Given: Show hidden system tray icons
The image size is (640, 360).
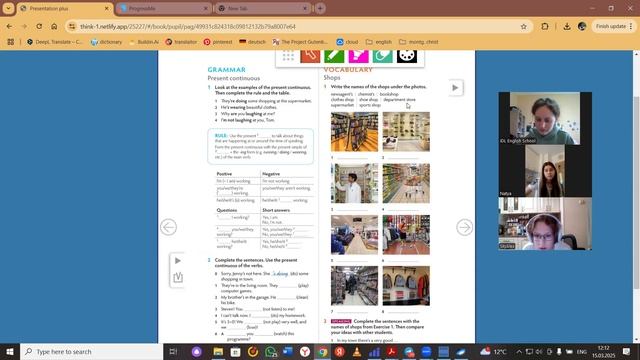Looking at the screenshot, I should point(519,351).
